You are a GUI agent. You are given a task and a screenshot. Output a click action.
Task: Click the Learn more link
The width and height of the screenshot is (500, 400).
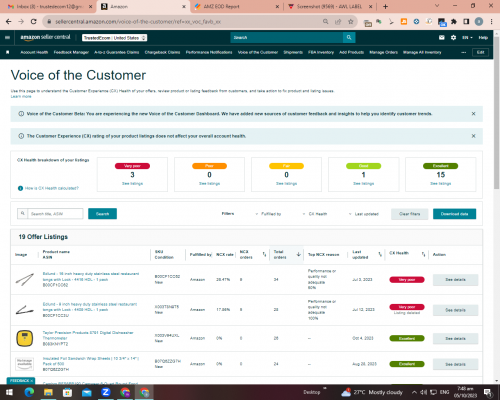tap(21, 96)
